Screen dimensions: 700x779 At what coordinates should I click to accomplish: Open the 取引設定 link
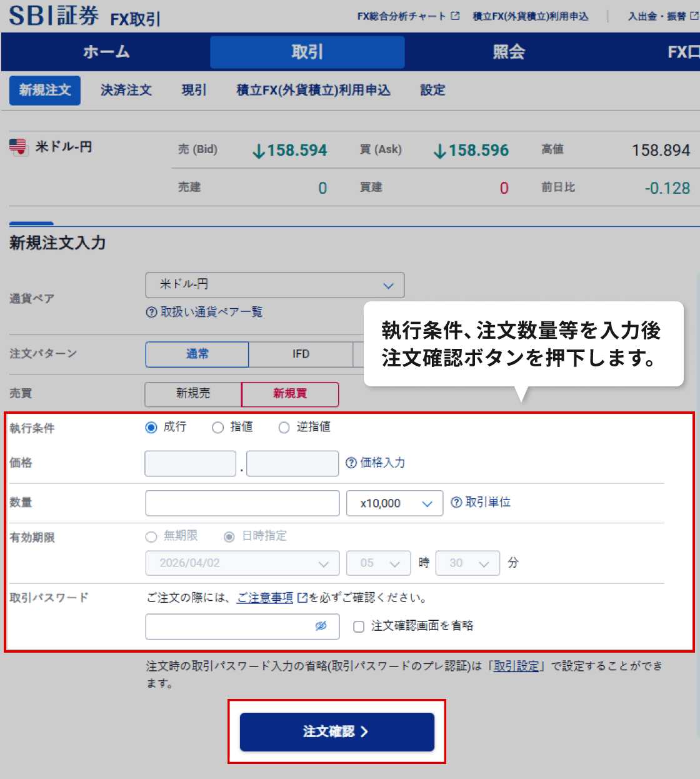click(516, 666)
